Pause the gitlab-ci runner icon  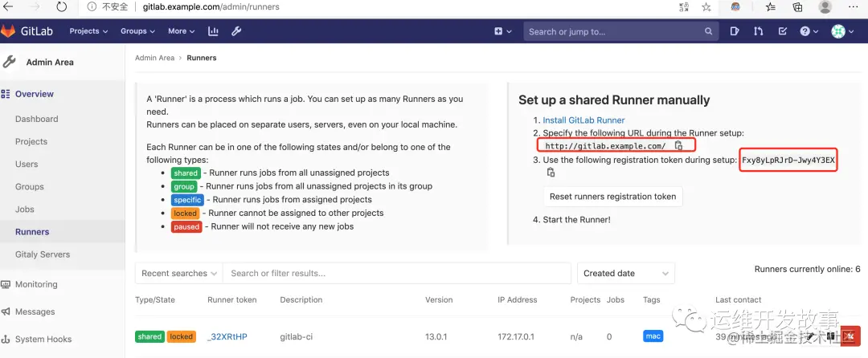[830, 336]
